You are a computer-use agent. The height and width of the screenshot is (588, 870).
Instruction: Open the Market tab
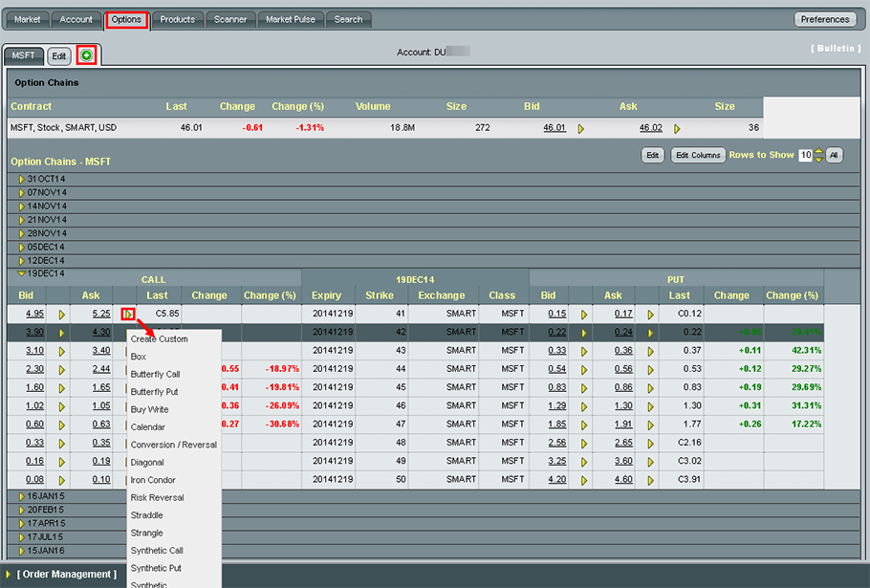[x=27, y=19]
